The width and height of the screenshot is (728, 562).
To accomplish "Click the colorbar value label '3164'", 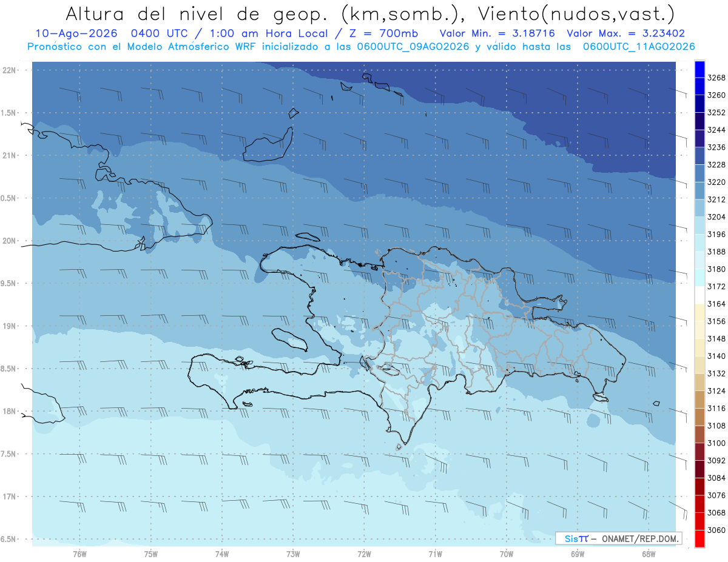I will pos(716,304).
